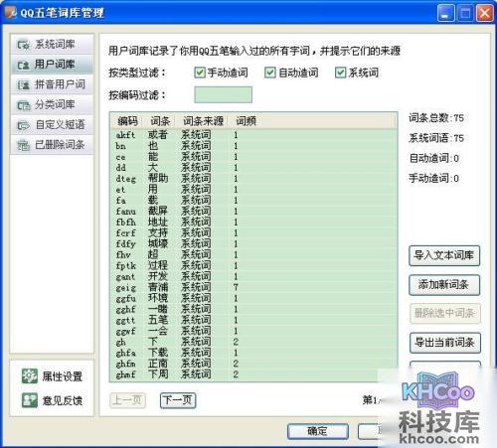497x448 pixels.
Task: Select the 分类词库 tab
Action: pyautogui.click(x=52, y=105)
